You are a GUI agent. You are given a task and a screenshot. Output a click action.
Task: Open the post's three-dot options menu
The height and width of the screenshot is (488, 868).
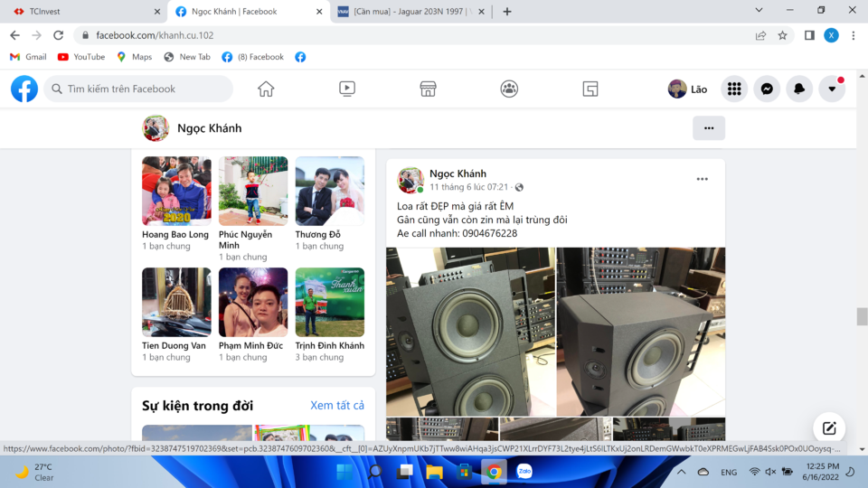[x=702, y=179]
